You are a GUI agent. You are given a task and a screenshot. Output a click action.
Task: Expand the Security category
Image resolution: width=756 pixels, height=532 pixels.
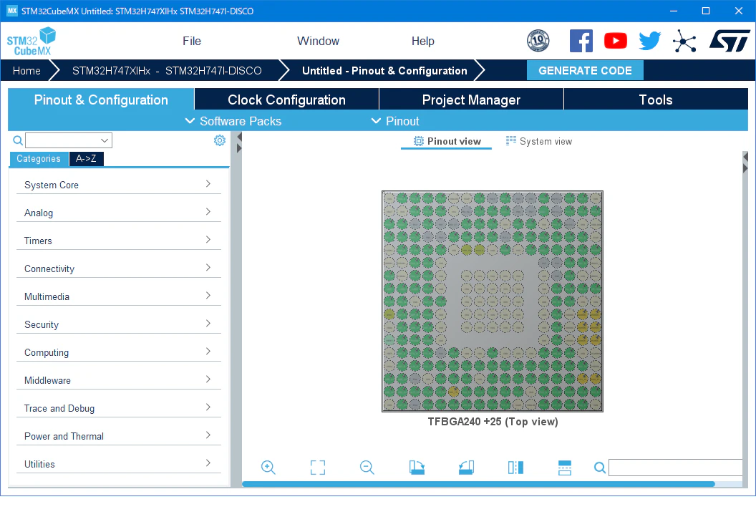119,324
